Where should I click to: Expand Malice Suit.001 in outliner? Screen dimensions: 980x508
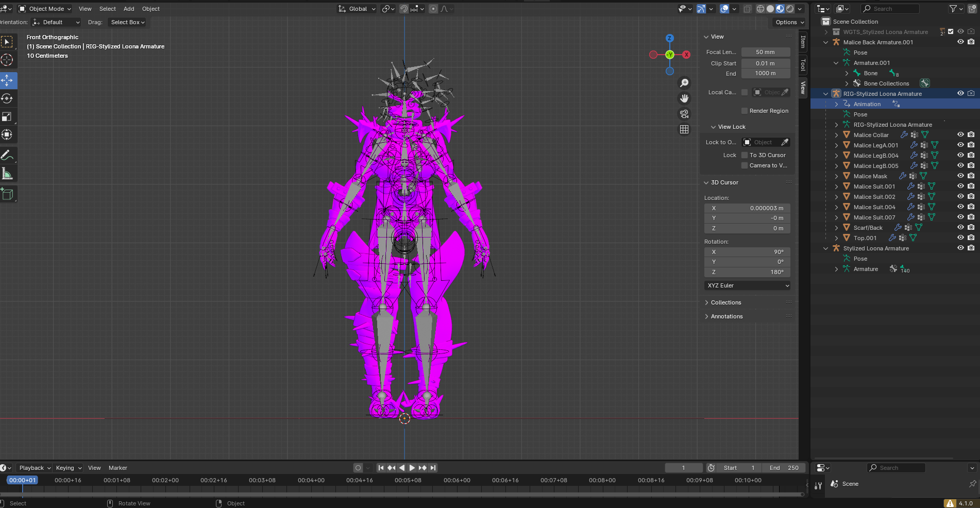click(836, 187)
